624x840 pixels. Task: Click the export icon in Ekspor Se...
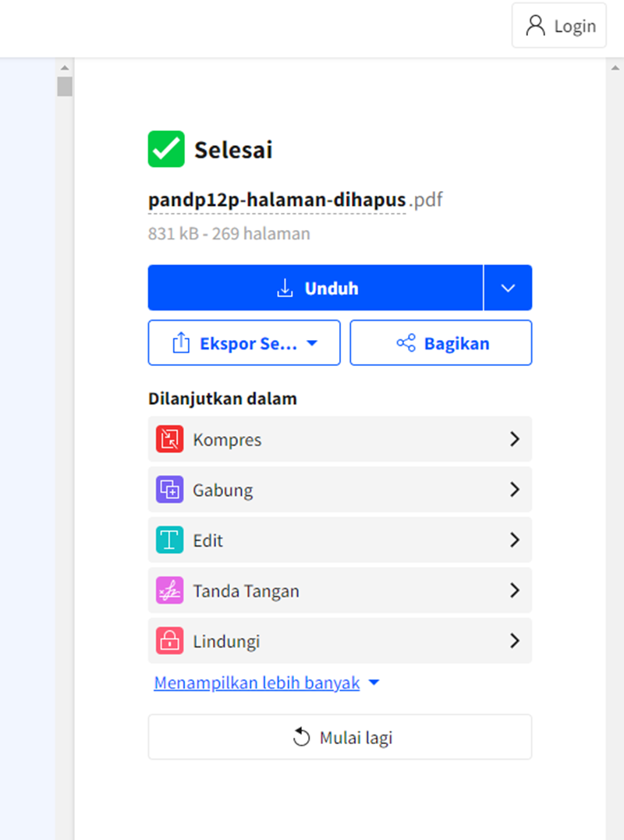[181, 343]
